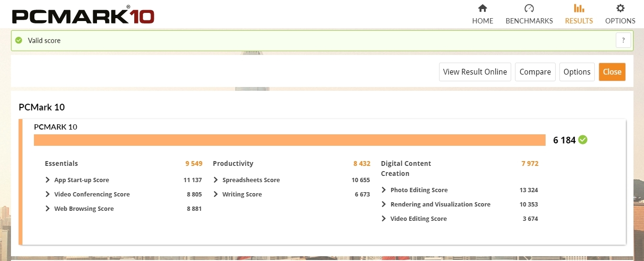The width and height of the screenshot is (644, 261).
Task: Click the Writing Score label
Action: pos(242,195)
